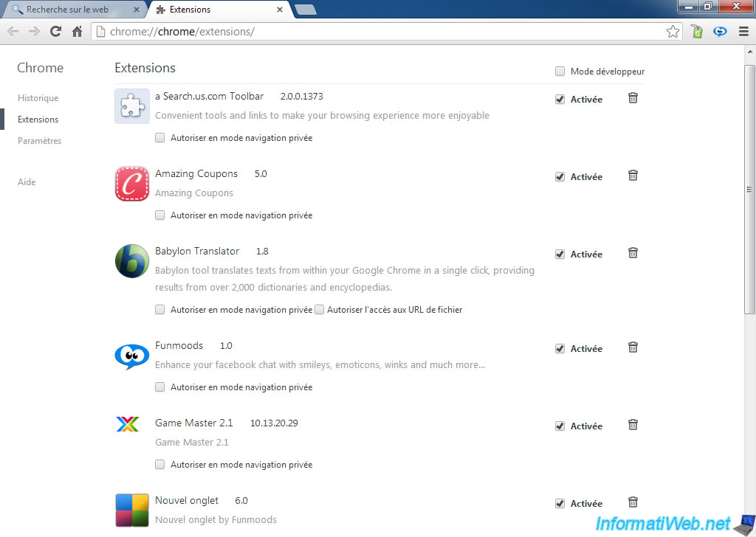The width and height of the screenshot is (756, 537).
Task: Open Extensions in the Chrome sidebar
Action: (x=38, y=119)
